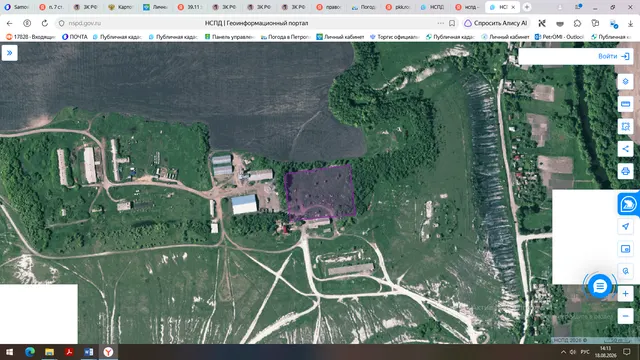Image resolution: width=640 pixels, height=360 pixels.
Task: Switch to the Карто browser tab
Action: coord(121,7)
